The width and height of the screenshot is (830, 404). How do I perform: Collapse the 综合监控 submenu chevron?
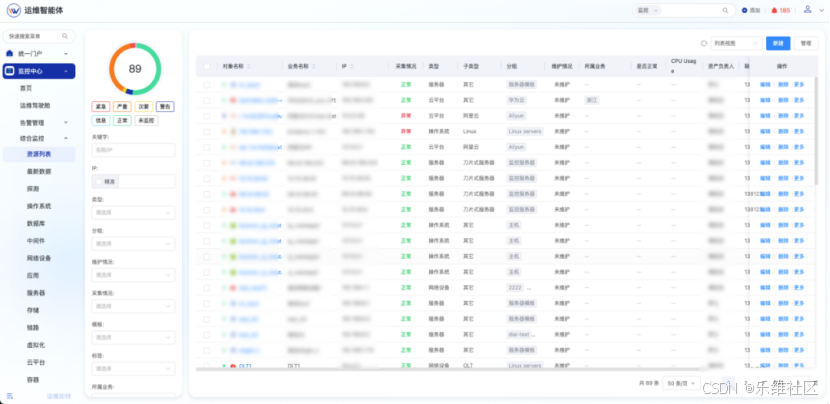pyautogui.click(x=66, y=138)
